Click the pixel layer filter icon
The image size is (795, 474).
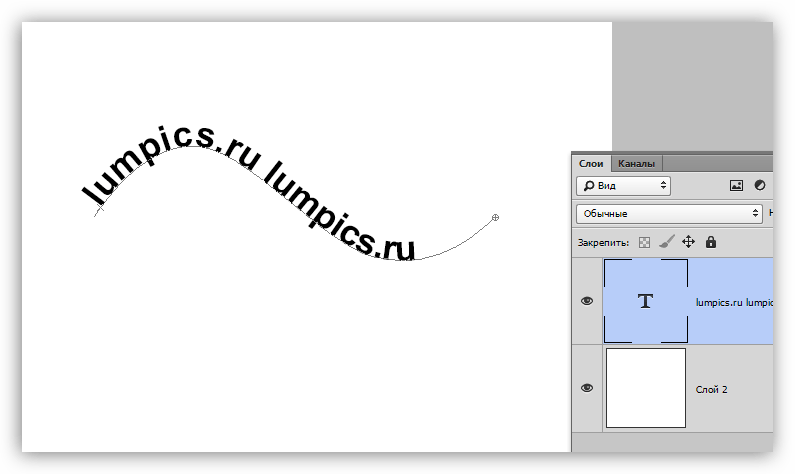point(737,185)
